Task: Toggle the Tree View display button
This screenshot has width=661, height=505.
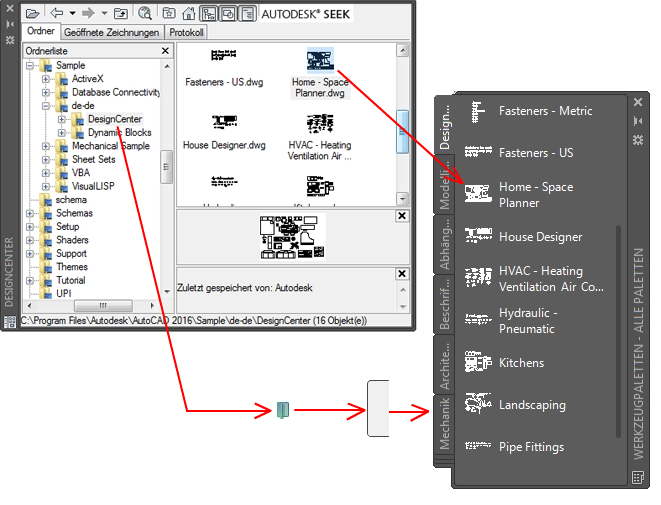Action: [x=209, y=14]
